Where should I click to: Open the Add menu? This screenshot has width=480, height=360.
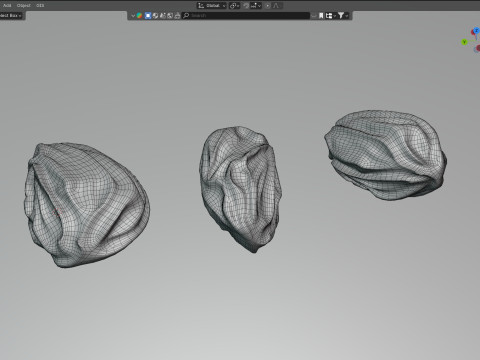pos(7,5)
